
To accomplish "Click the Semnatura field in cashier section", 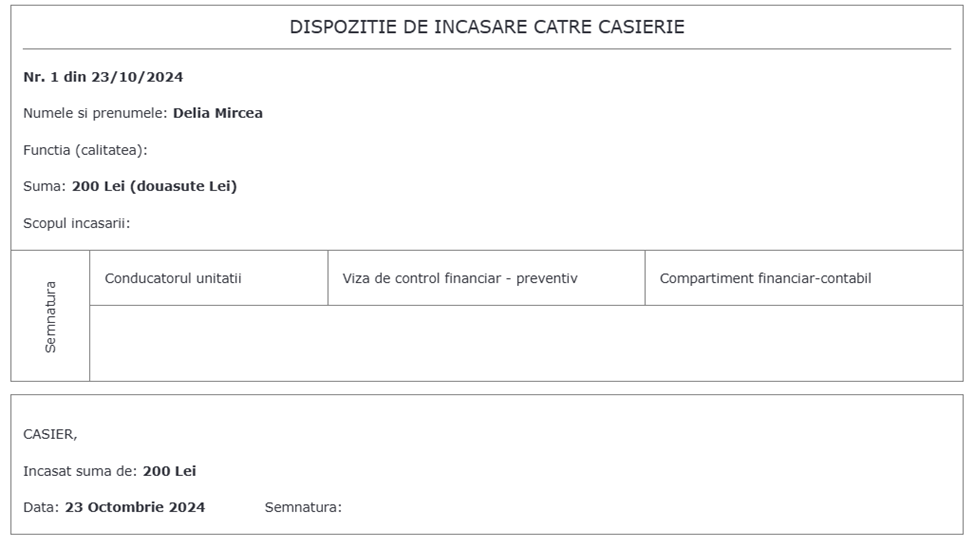I will click(x=303, y=507).
